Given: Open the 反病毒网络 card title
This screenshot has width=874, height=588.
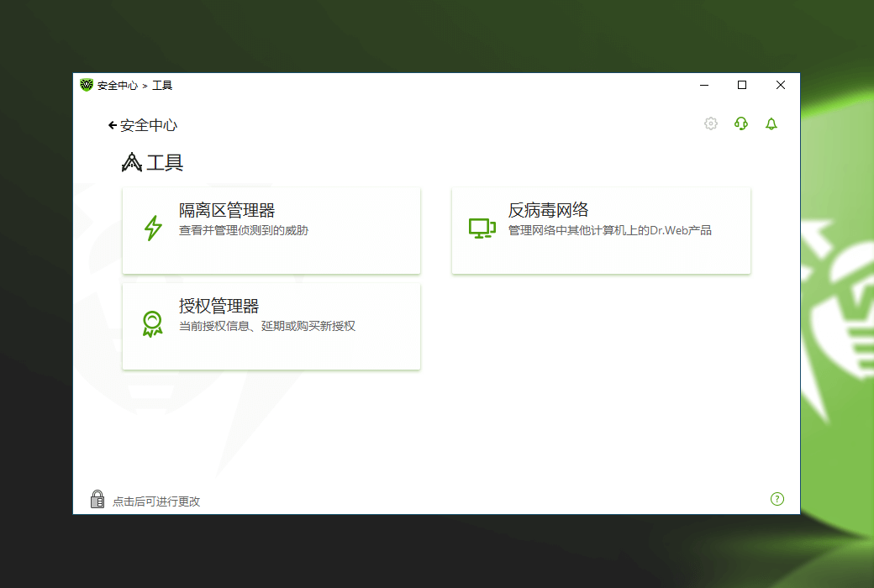Looking at the screenshot, I should [x=548, y=210].
